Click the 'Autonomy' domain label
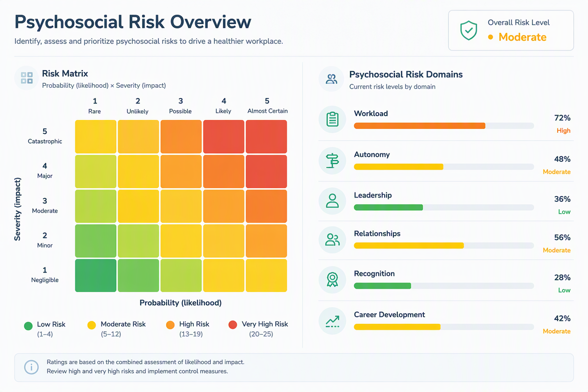588x392 pixels. 372,155
